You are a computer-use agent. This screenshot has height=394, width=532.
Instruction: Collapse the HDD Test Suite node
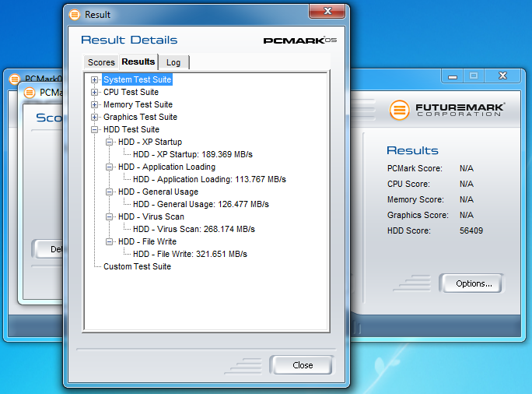point(94,130)
